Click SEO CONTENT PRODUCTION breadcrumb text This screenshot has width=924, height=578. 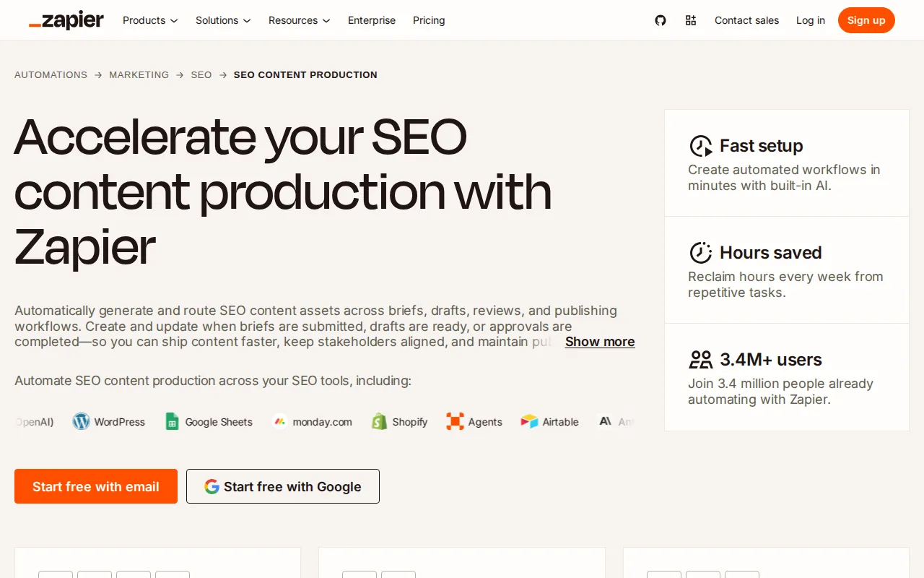click(305, 74)
